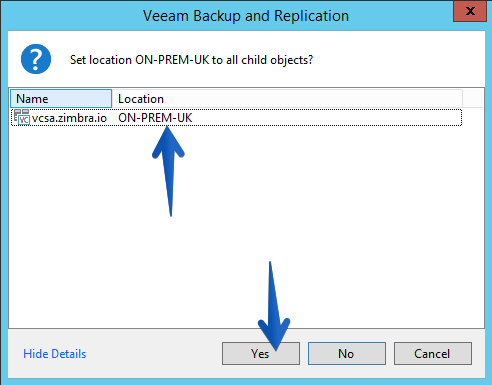Choose No to skip child objects
This screenshot has width=492, height=385.
[347, 353]
